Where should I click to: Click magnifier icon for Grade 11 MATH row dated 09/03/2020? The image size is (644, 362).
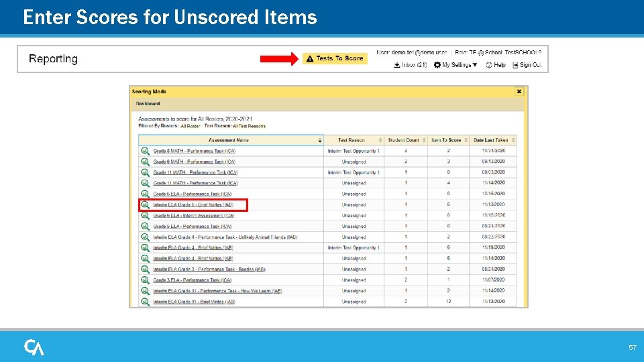click(146, 172)
